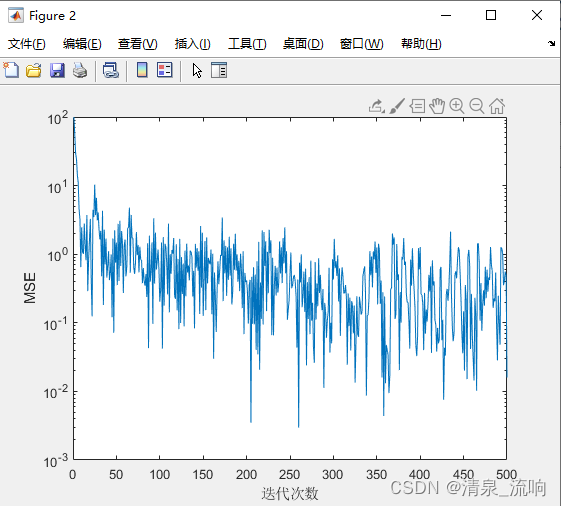Activate the edit plot arrow tool
Viewport: 561px width, 506px height.
(197, 70)
